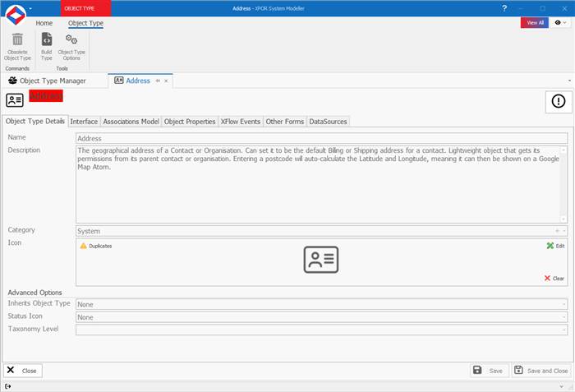Open the eye visibility dropdown
This screenshot has width=575, height=392.
pyautogui.click(x=560, y=23)
